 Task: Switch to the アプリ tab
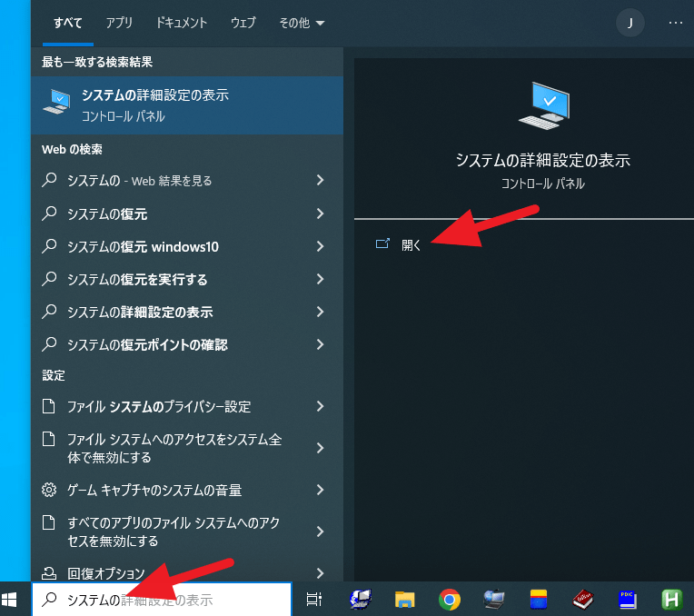tap(119, 23)
